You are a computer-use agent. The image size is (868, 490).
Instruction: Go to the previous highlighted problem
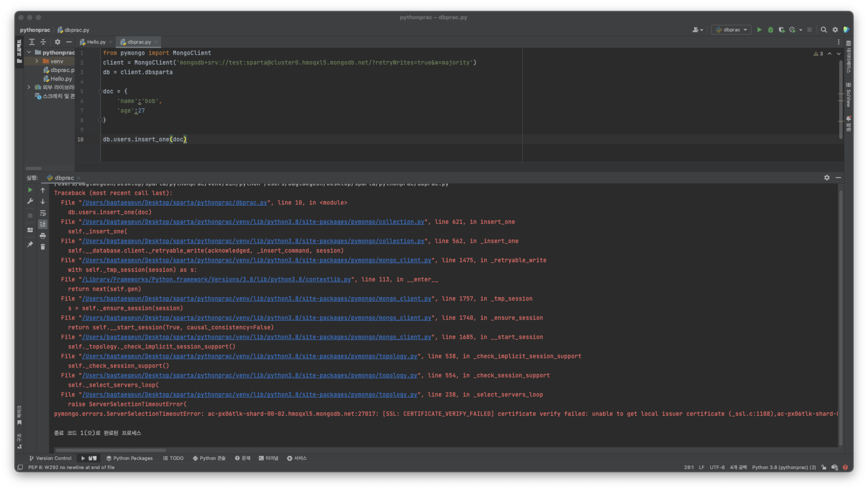pyautogui.click(x=830, y=53)
